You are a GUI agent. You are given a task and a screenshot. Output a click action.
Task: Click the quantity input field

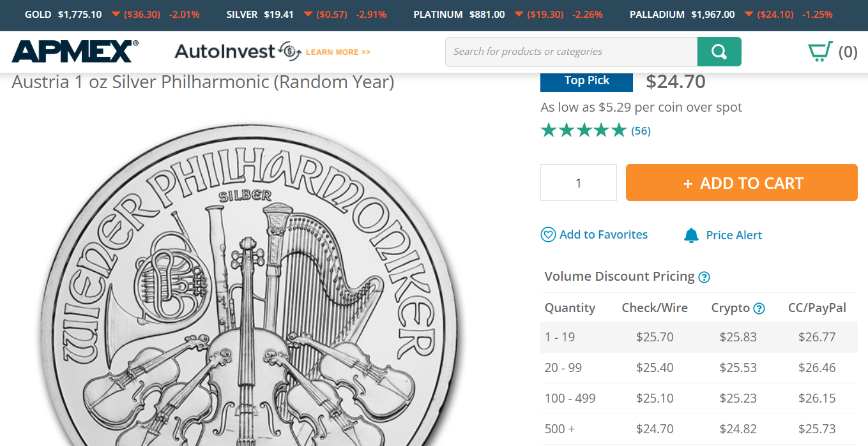[x=578, y=183]
